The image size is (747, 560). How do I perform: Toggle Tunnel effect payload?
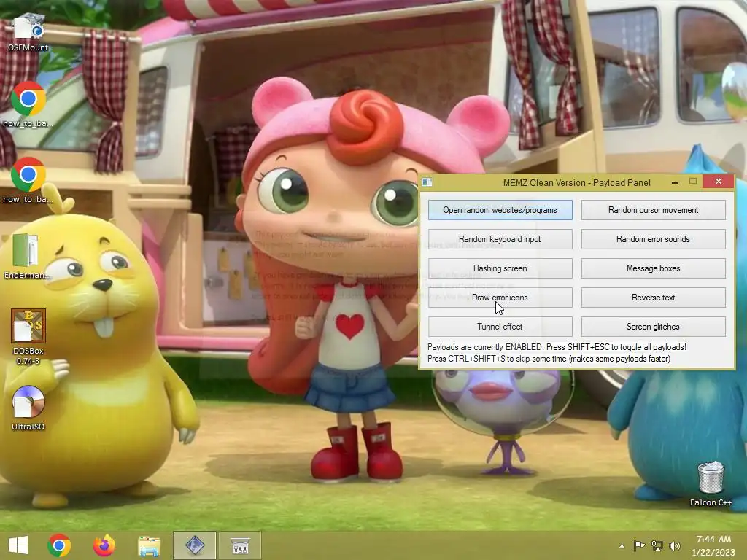pos(500,326)
